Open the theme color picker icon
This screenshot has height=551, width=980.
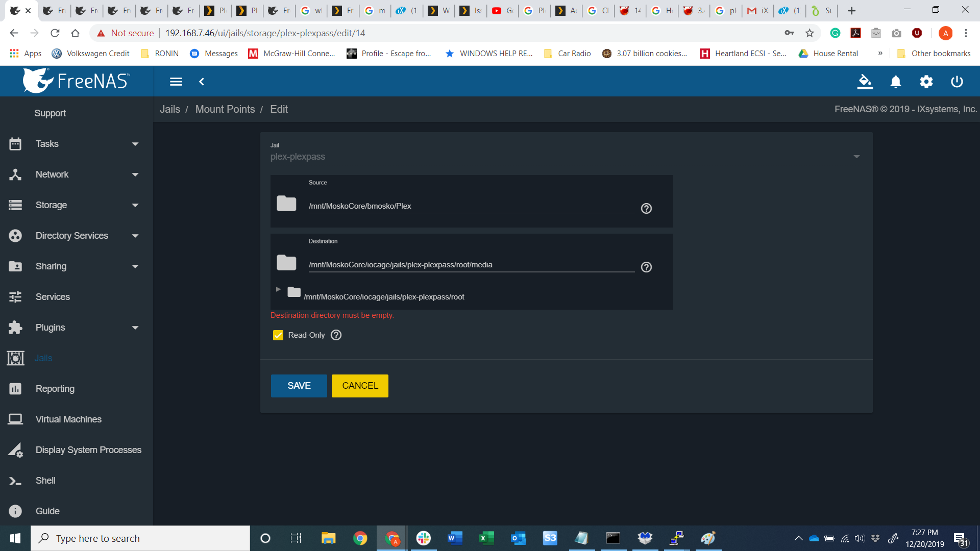[865, 82]
